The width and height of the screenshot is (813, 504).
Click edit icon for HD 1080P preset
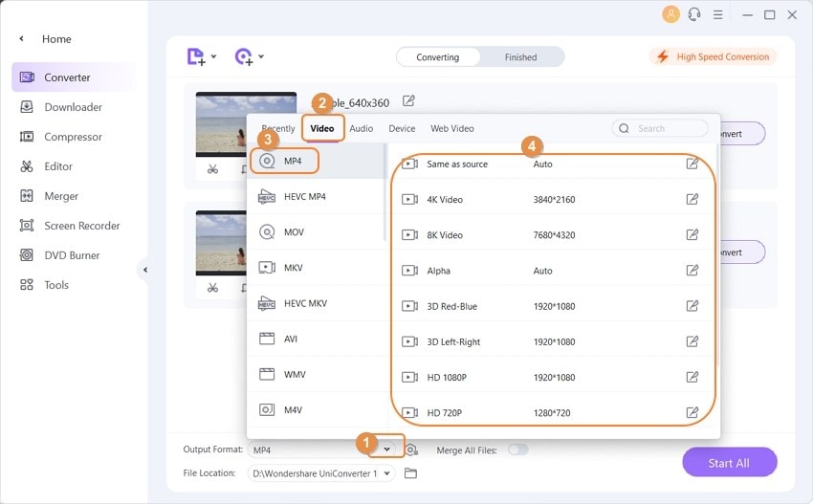[692, 377]
